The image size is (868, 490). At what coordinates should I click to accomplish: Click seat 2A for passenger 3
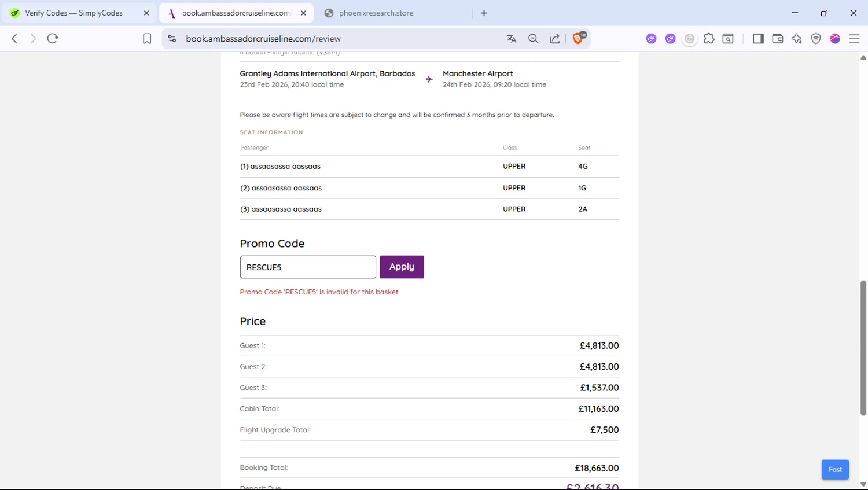point(583,209)
